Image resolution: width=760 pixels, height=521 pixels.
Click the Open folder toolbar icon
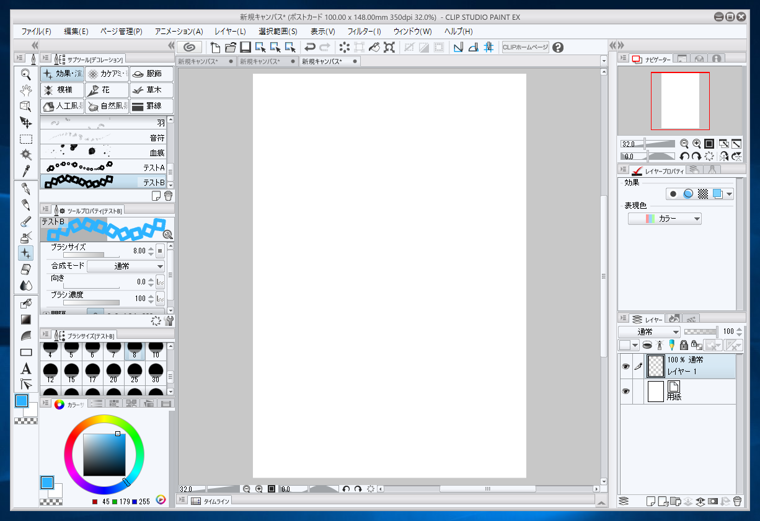click(230, 47)
